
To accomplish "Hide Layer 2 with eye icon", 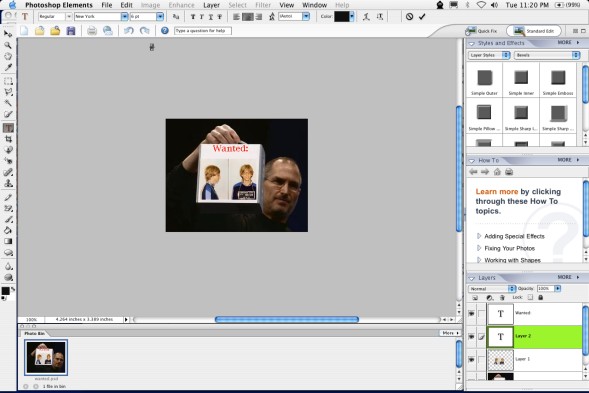I will pos(471,337).
